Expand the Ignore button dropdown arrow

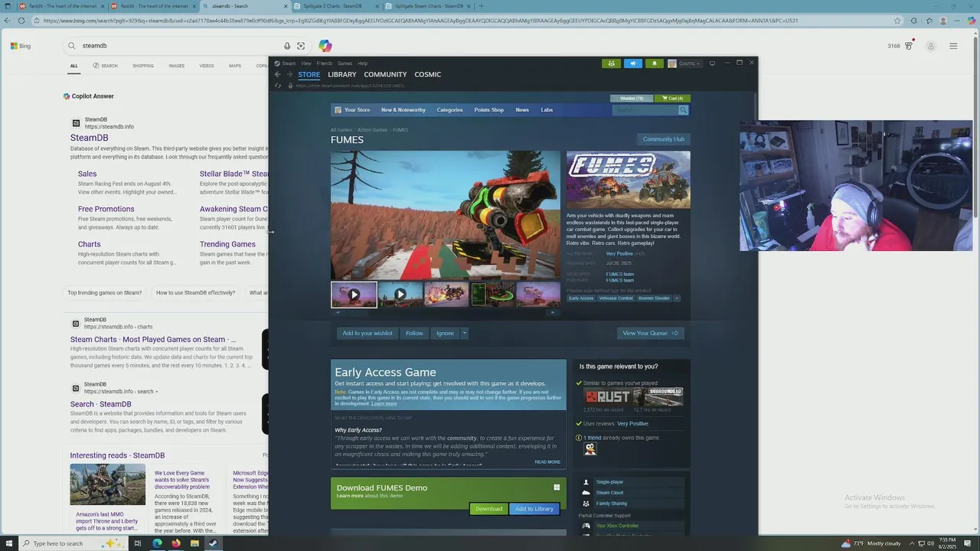tap(464, 333)
